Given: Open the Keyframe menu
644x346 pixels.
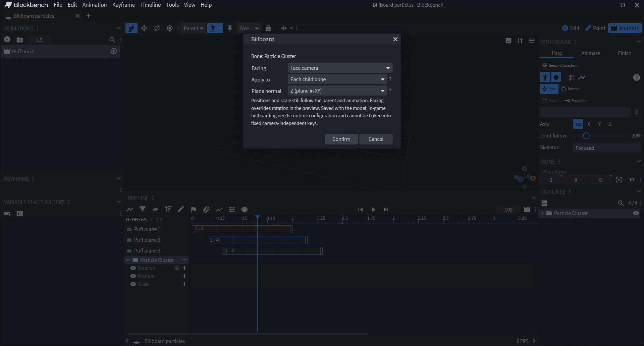Looking at the screenshot, I should coord(123,5).
